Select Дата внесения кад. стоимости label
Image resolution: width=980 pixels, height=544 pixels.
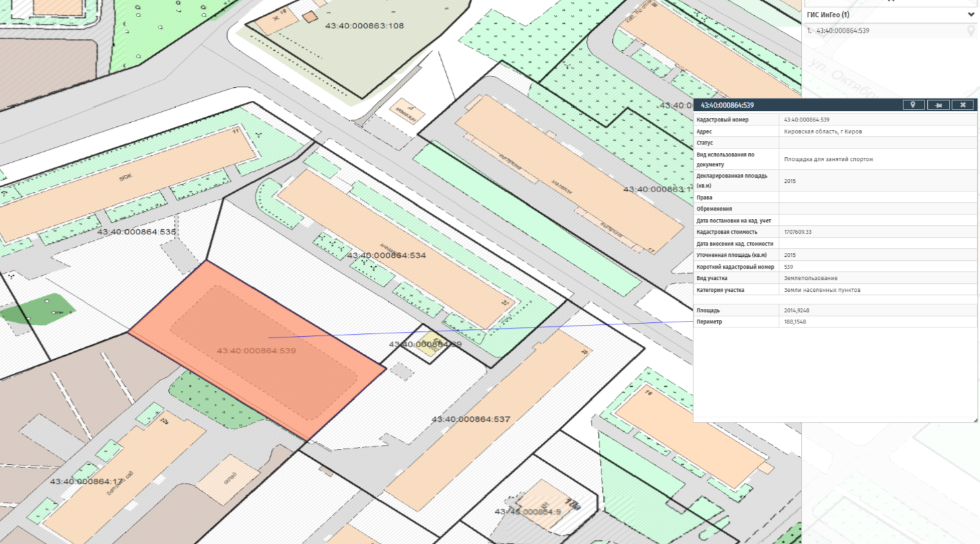point(734,244)
